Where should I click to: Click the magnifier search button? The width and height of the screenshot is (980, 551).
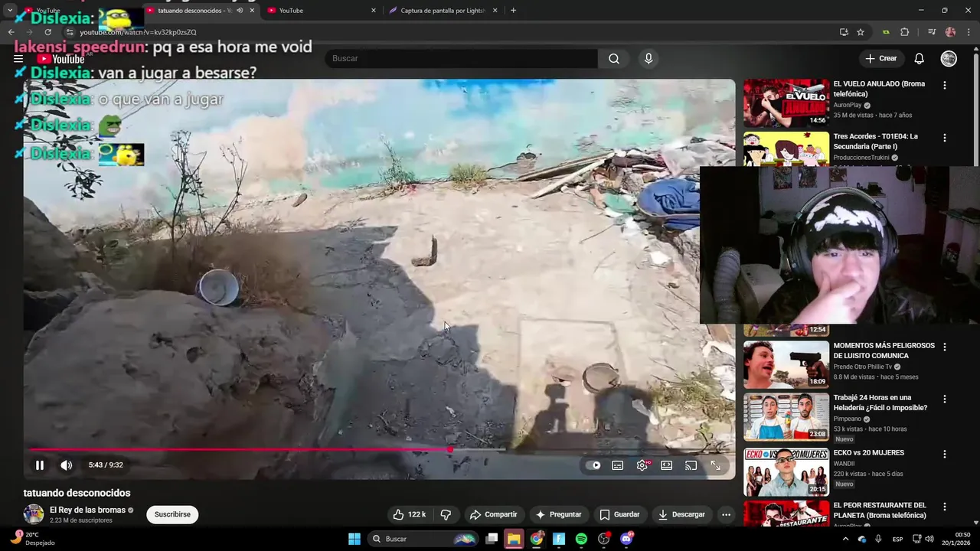click(x=614, y=58)
